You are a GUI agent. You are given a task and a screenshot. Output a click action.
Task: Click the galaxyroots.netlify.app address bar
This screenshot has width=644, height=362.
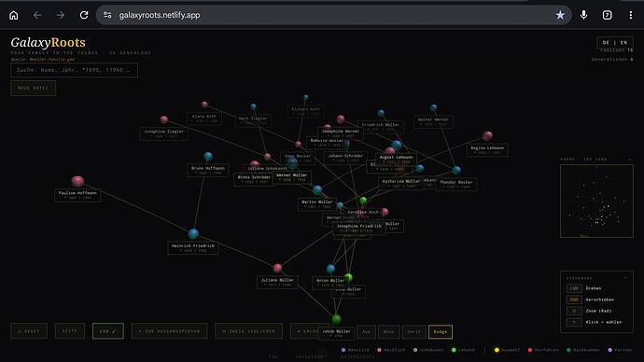coord(332,15)
